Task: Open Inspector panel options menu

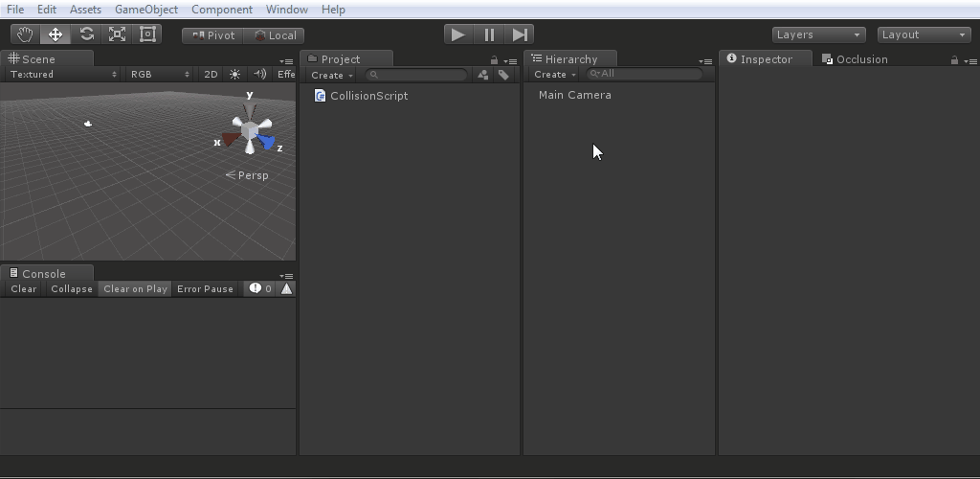Action: point(970,61)
